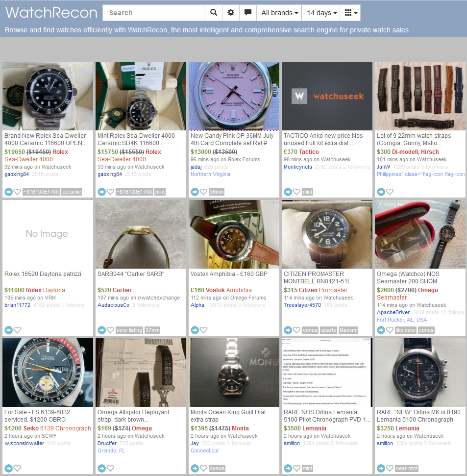Screen dimensions: 467x476
Task: Click the search magnifier icon
Action: (x=213, y=13)
